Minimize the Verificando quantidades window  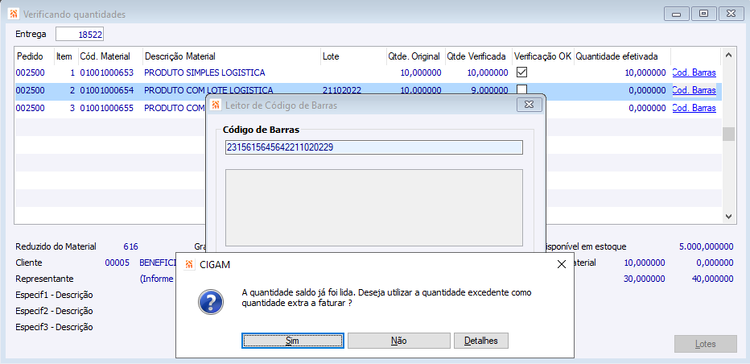pyautogui.click(x=676, y=14)
